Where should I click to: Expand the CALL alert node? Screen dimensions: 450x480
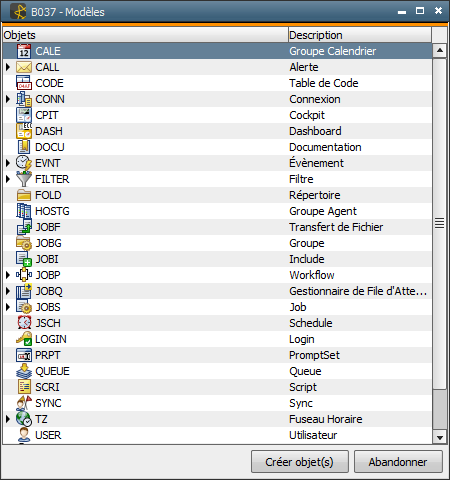8,67
